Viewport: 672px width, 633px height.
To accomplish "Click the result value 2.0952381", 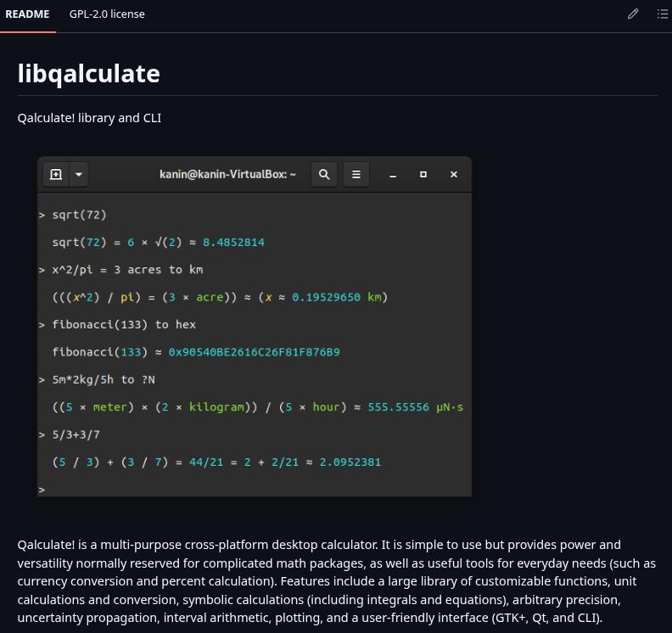I will (350, 462).
